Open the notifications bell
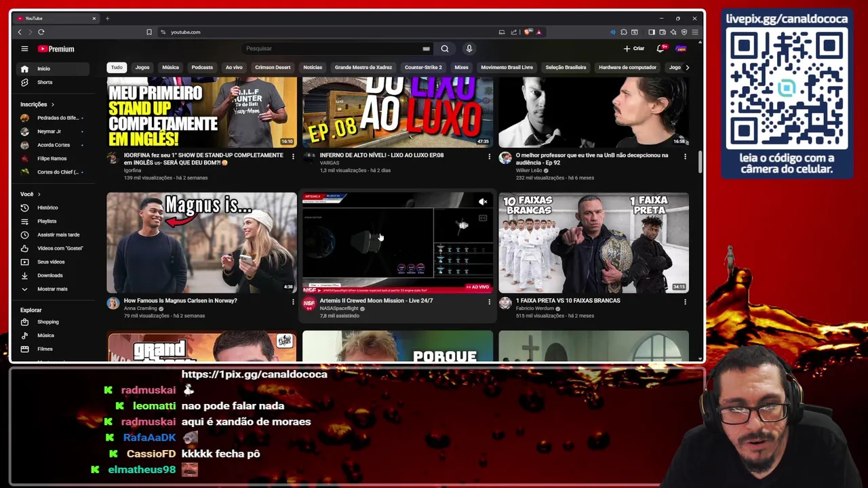868x488 pixels. point(660,49)
